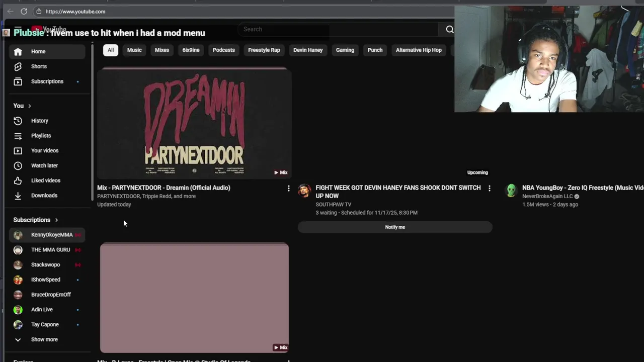Click the browser address bar URL
The image size is (644, 362).
tap(75, 11)
